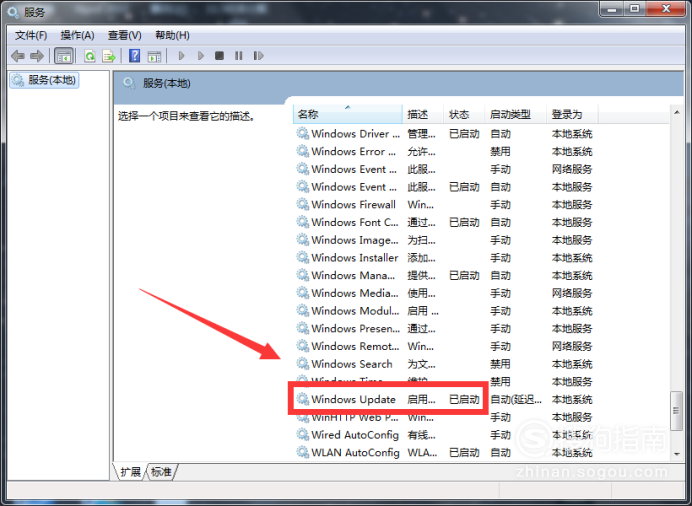The image size is (692, 506).
Task: Click 禁用 startup type of Windows Error
Action: tap(500, 151)
